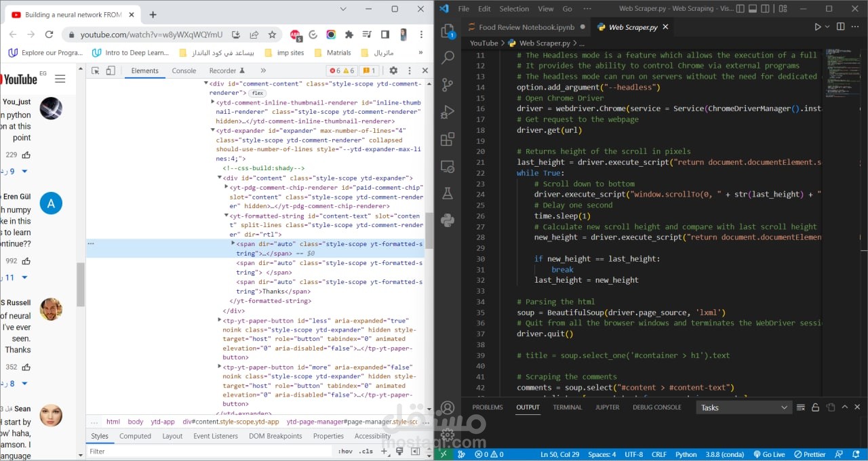Open the Selection menu
Screen dimensions: 868x461
[514, 9]
